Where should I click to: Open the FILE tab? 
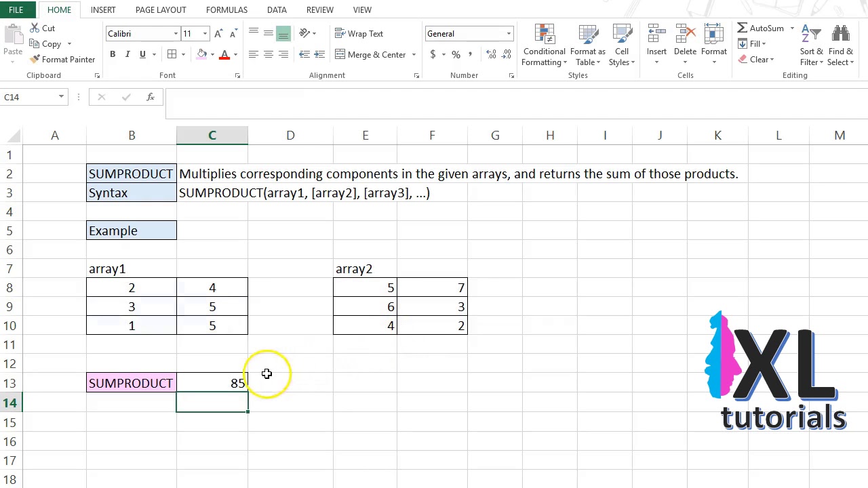(x=16, y=9)
